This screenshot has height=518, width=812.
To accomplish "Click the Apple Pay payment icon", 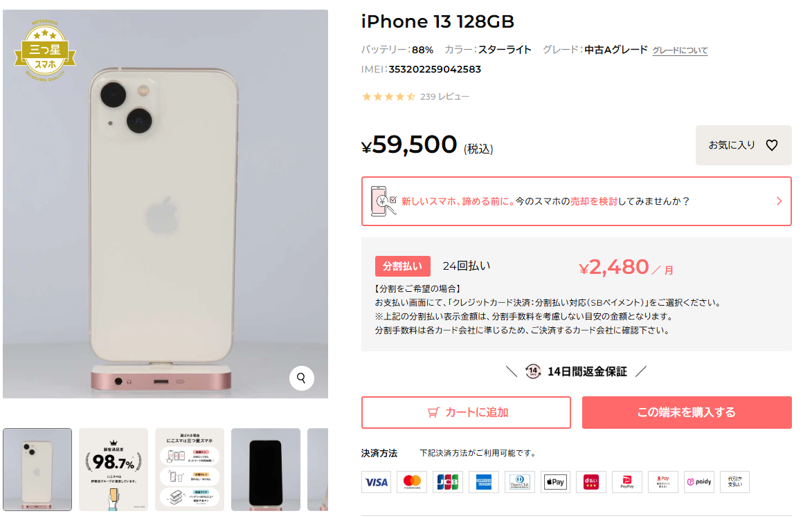I will [x=555, y=482].
